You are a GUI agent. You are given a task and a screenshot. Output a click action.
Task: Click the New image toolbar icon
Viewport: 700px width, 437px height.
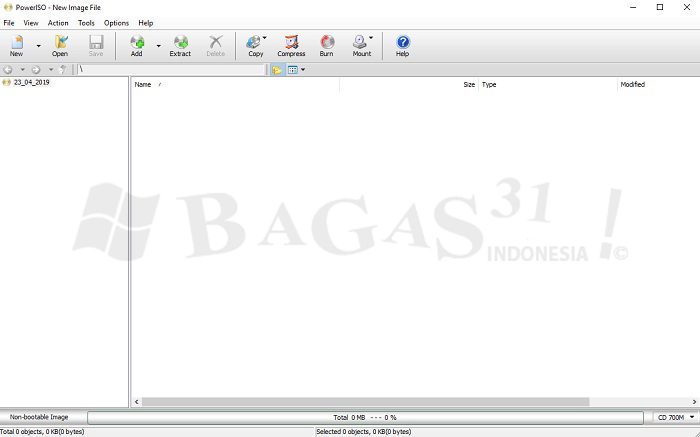pyautogui.click(x=17, y=46)
